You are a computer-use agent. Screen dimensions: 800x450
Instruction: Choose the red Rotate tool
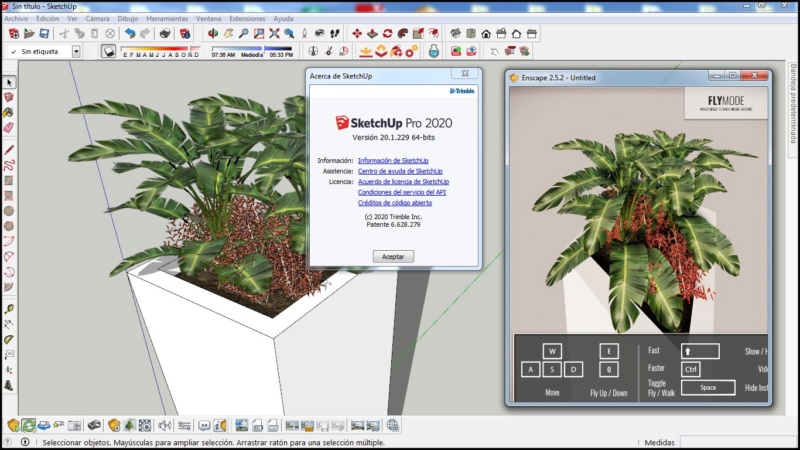tap(388, 34)
